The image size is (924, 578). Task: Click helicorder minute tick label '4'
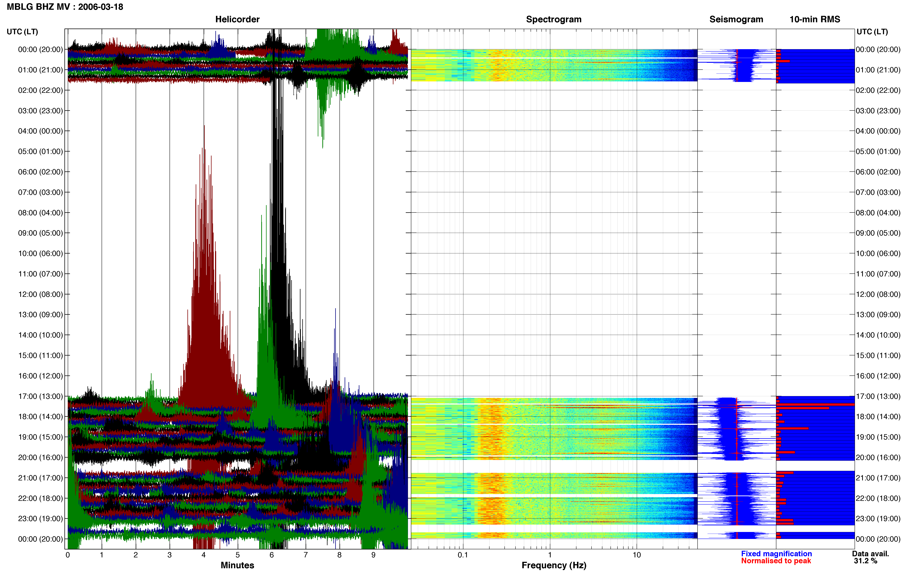pyautogui.click(x=204, y=555)
